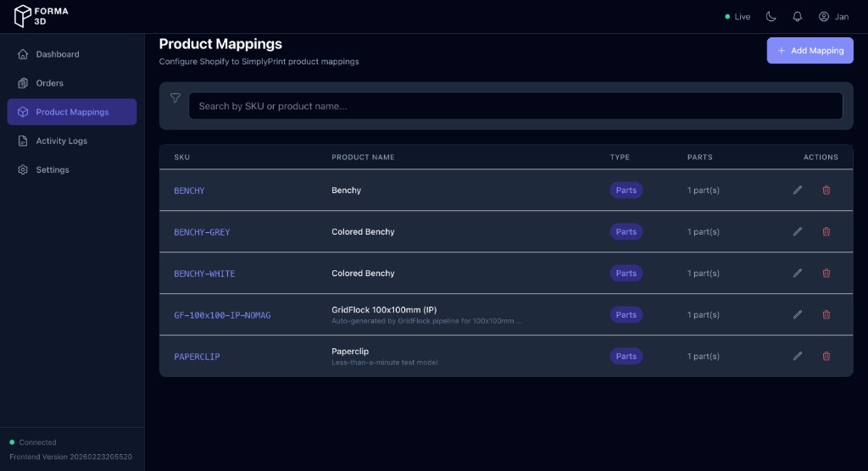Open Jan user account menu
868x471 pixels.
pos(834,17)
